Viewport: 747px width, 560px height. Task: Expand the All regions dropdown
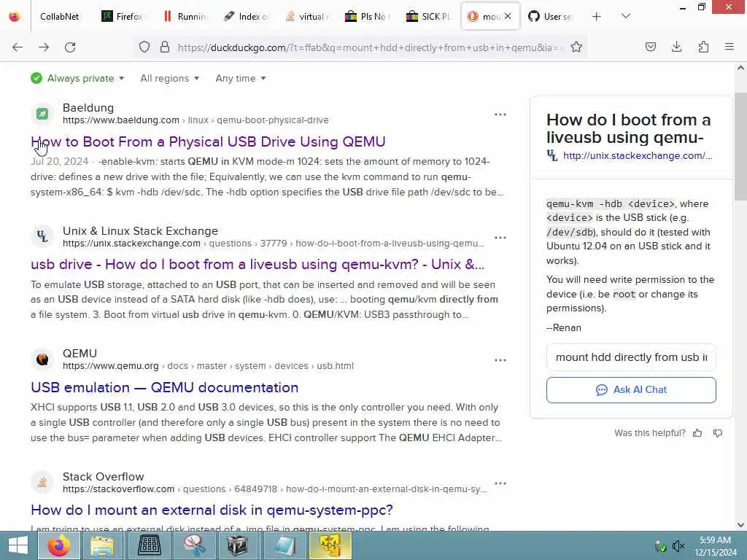point(169,78)
